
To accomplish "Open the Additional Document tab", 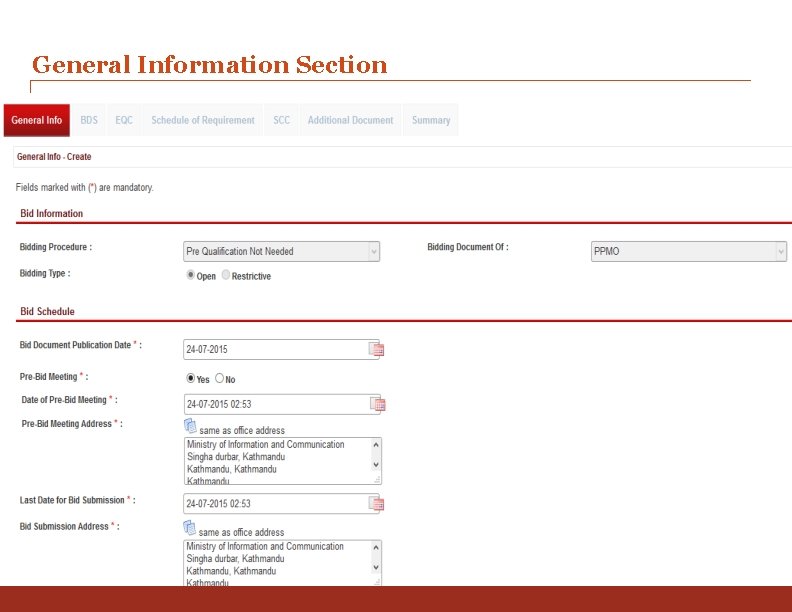I will 351,120.
